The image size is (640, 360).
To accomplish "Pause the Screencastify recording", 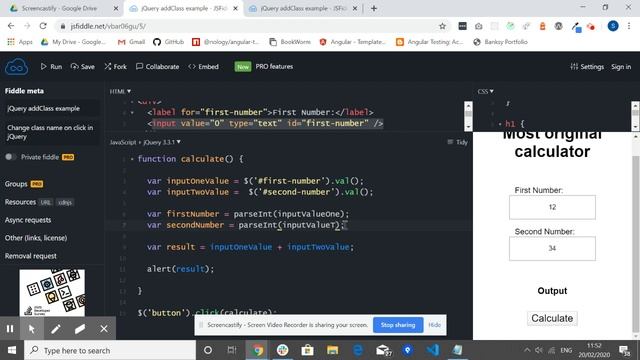I will click(x=10, y=329).
